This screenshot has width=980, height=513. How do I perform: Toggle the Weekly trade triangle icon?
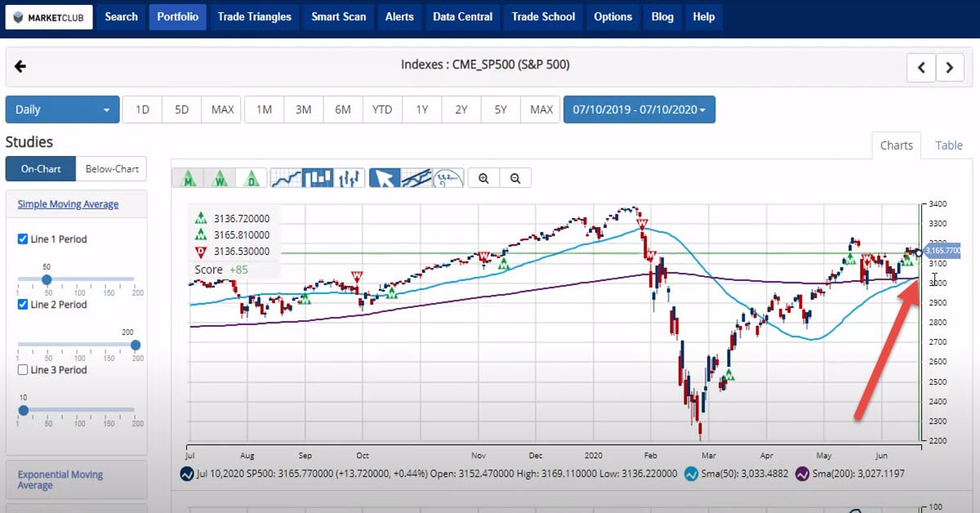tap(220, 178)
